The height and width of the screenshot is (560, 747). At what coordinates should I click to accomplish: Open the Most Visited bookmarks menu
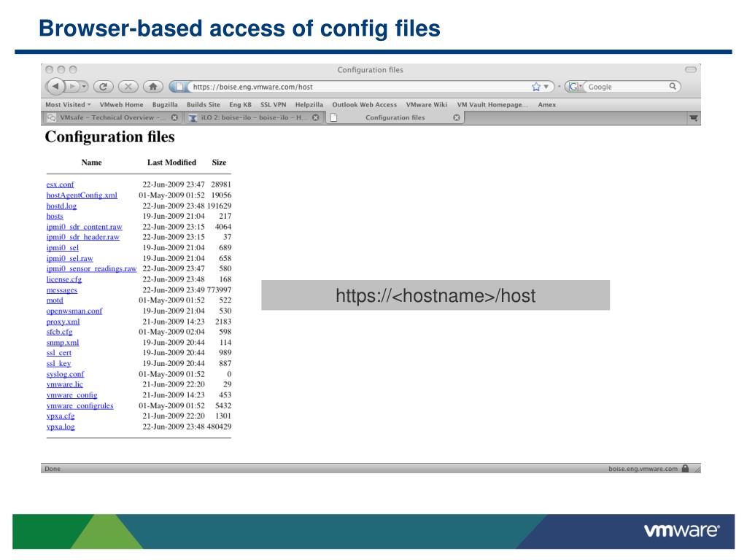68,104
